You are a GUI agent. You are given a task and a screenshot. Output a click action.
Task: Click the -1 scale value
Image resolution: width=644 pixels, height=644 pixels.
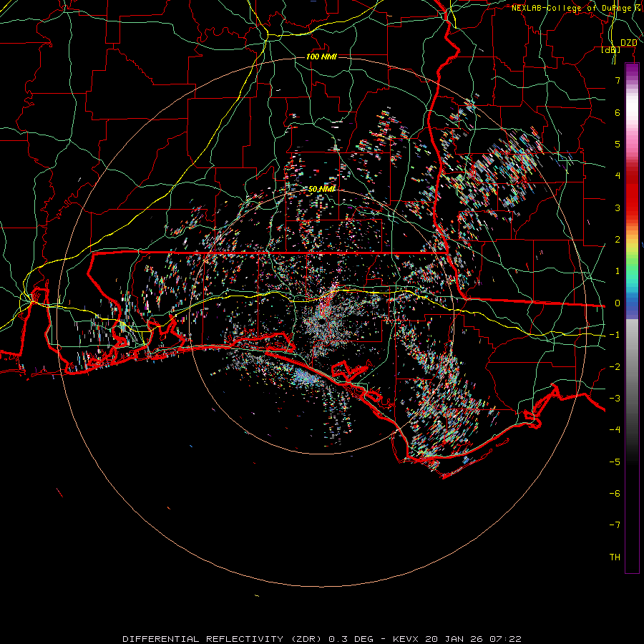point(615,335)
